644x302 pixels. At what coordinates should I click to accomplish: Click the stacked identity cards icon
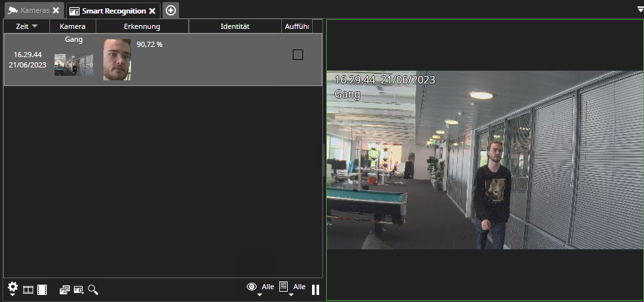[x=65, y=290]
